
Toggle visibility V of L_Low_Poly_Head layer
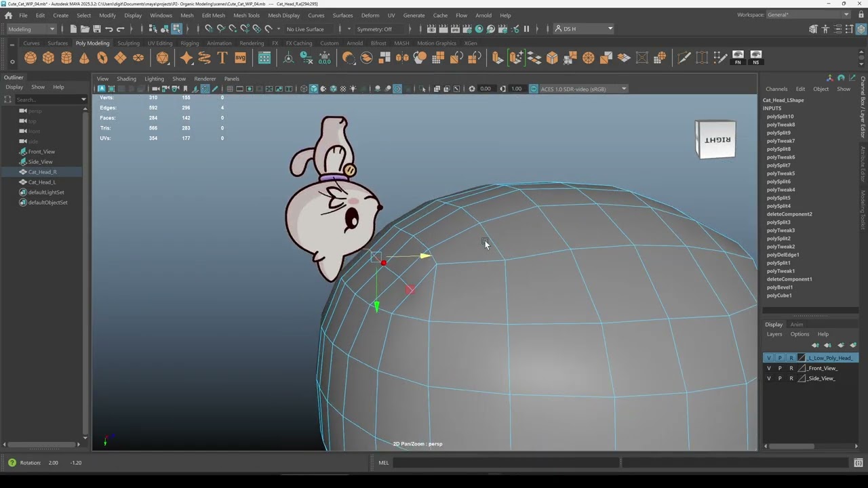(x=768, y=358)
